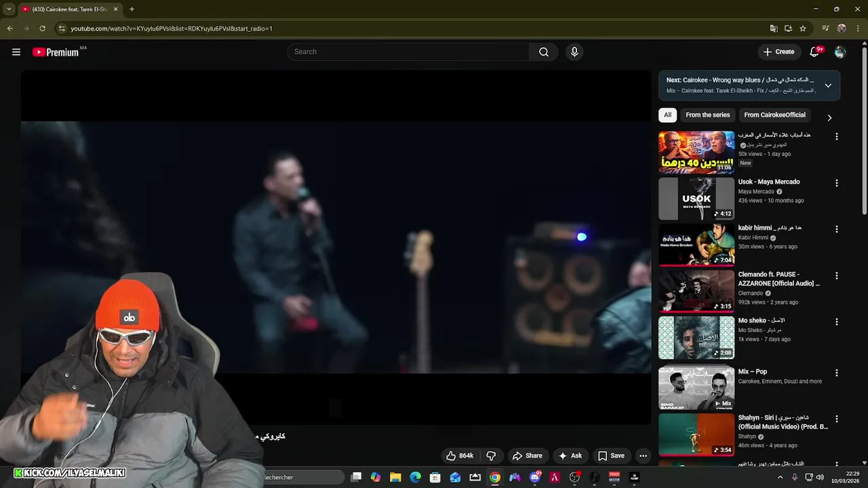This screenshot has width=868, height=488.
Task: Show more filter chips with right arrow
Action: coord(829,117)
